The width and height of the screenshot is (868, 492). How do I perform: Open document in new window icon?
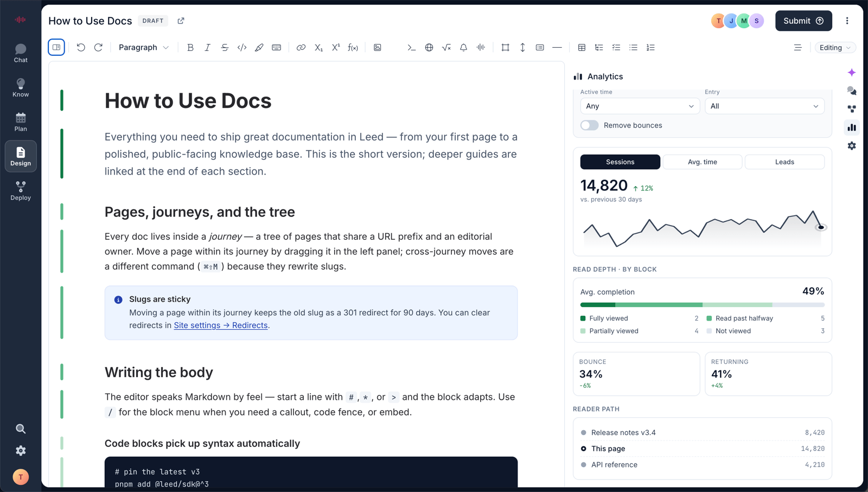pyautogui.click(x=181, y=21)
